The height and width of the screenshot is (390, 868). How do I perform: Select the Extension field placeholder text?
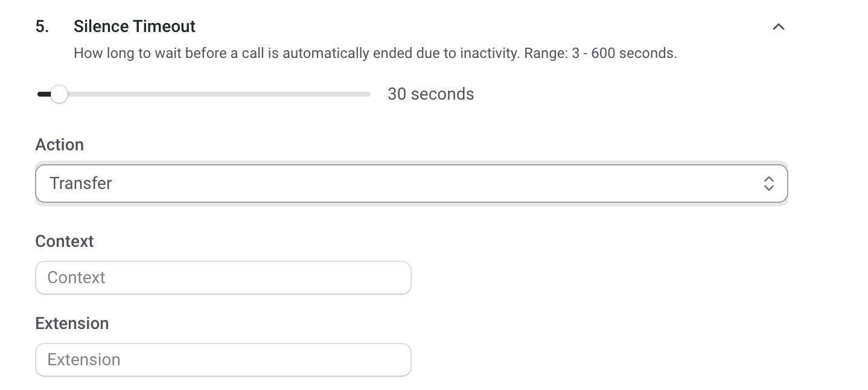tap(84, 359)
